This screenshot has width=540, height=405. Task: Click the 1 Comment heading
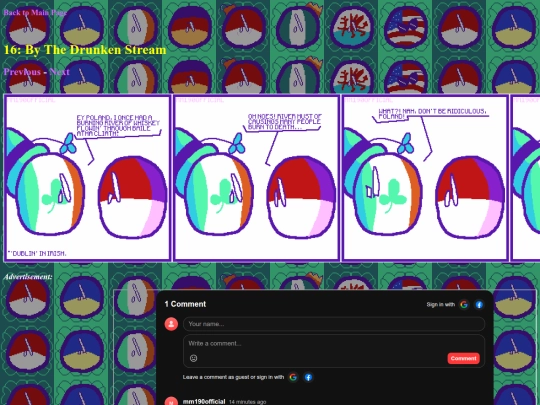point(185,304)
